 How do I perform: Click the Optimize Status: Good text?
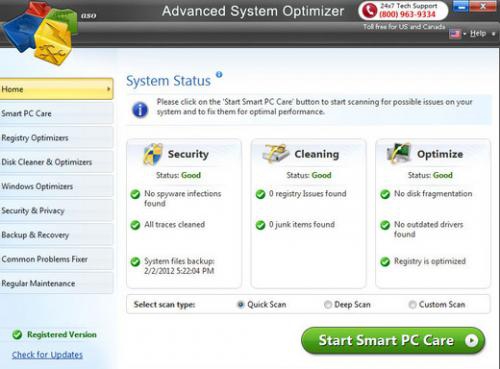click(430, 175)
